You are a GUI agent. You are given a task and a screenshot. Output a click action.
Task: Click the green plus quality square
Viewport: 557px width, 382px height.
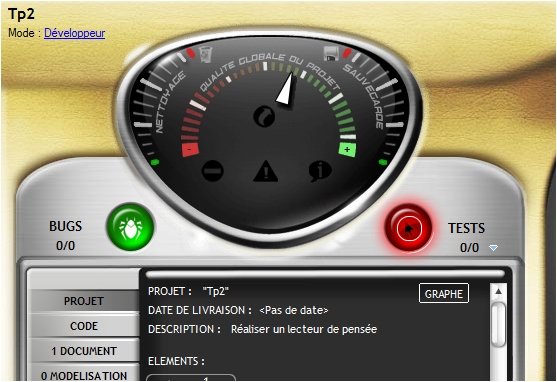(x=347, y=149)
